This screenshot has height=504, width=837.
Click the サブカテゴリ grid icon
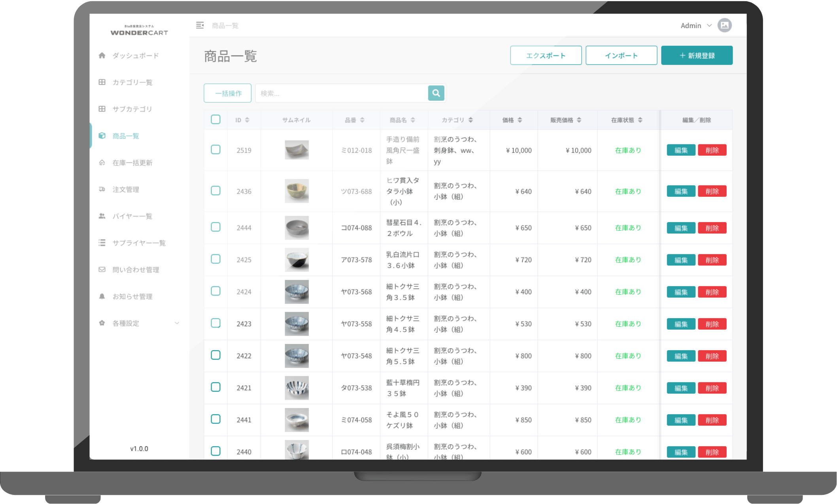(x=102, y=109)
